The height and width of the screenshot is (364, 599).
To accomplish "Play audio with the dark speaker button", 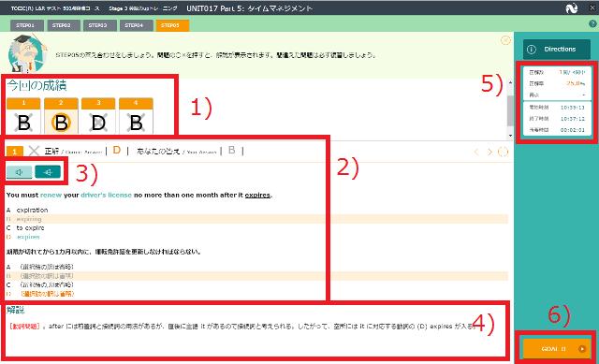I will pos(48,172).
